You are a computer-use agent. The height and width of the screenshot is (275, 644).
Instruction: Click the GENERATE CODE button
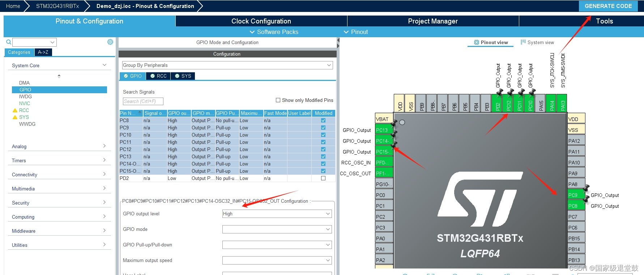(x=608, y=6)
